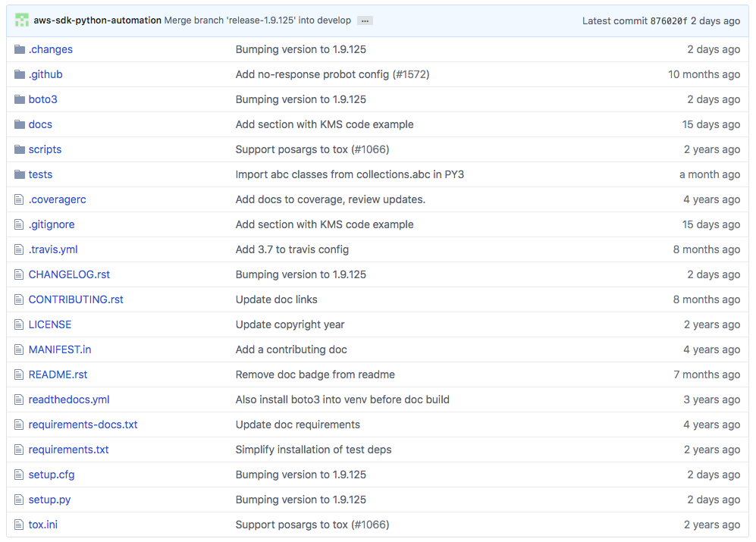Open the boto3 directory
756x542 pixels.
tap(42, 99)
